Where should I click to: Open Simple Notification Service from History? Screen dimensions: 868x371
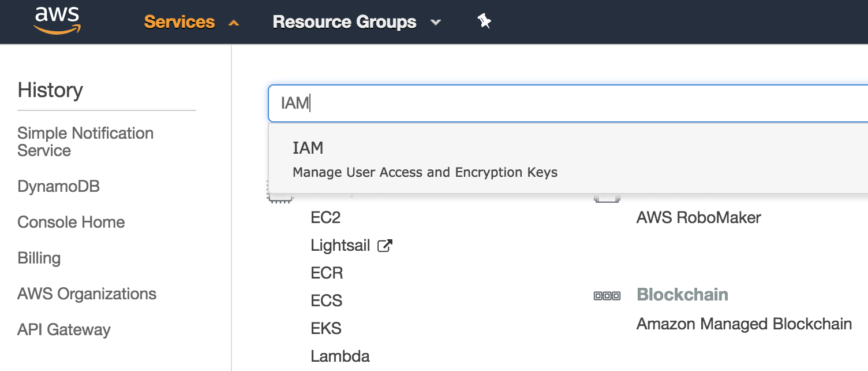click(x=85, y=142)
